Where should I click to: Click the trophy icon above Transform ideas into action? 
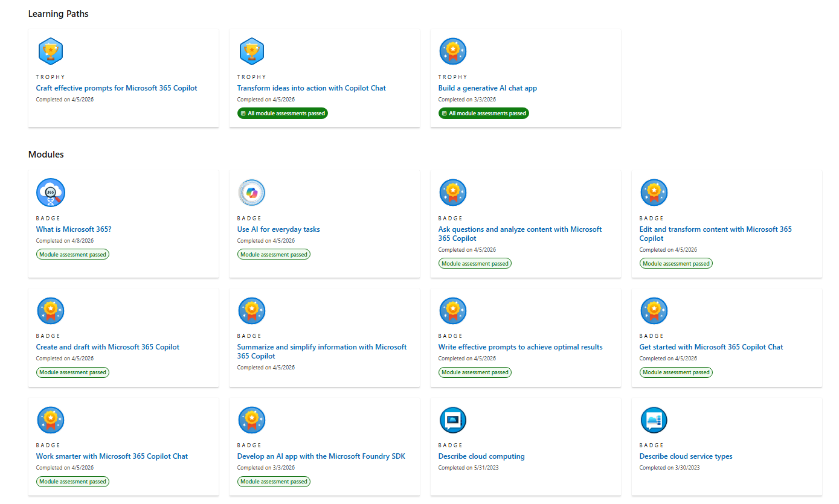(252, 51)
